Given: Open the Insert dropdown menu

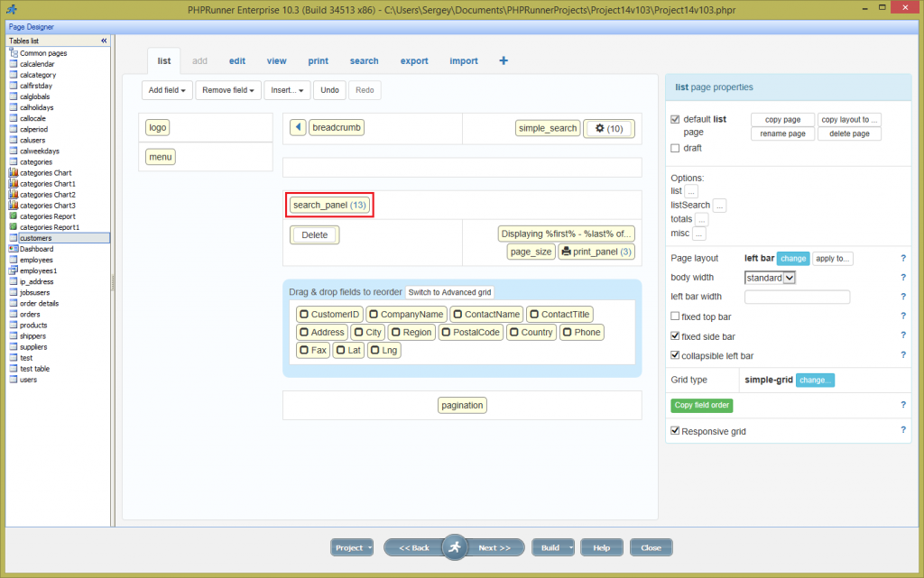Looking at the screenshot, I should [x=287, y=89].
